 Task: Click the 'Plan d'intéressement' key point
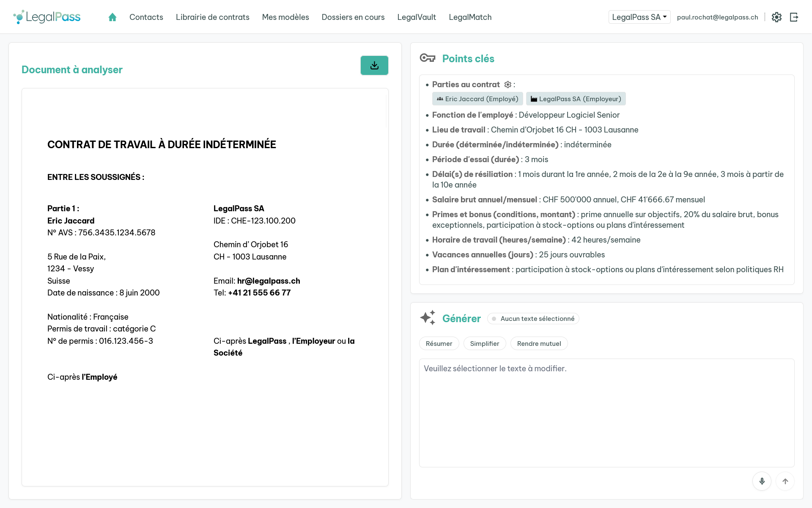click(x=608, y=269)
